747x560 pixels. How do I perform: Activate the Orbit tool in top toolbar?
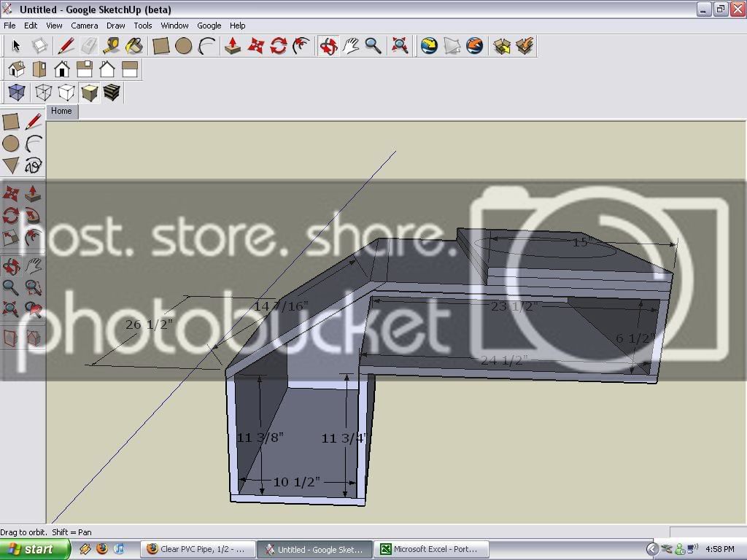pyautogui.click(x=328, y=46)
